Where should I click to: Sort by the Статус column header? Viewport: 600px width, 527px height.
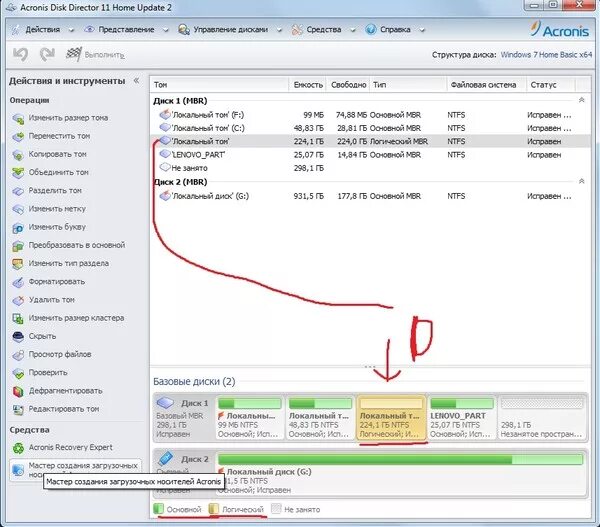550,85
